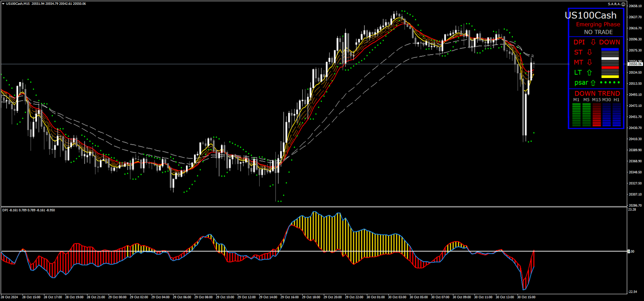Click the yellow swatch in the legend
The width and height of the screenshot is (644, 301).
click(x=610, y=76)
